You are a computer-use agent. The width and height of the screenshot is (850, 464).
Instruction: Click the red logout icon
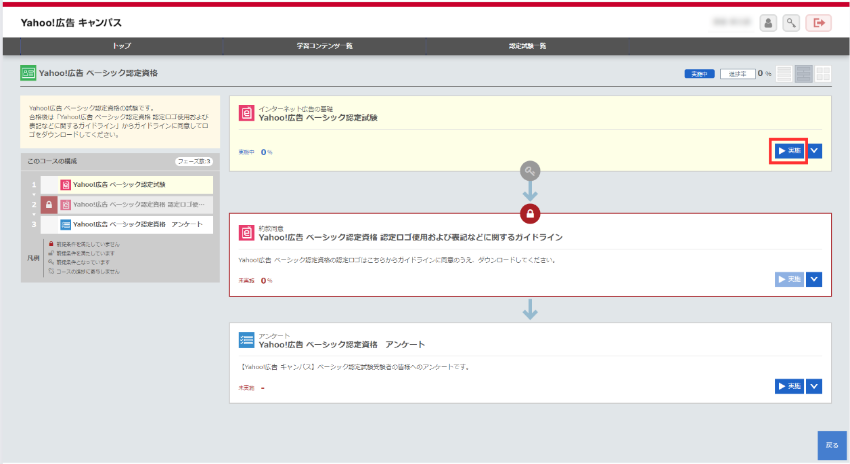click(819, 23)
